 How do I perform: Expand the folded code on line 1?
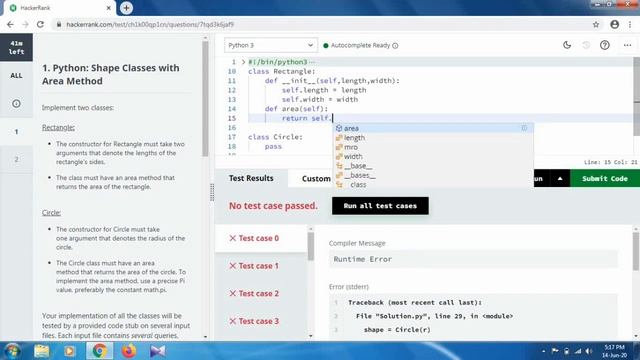click(x=243, y=62)
